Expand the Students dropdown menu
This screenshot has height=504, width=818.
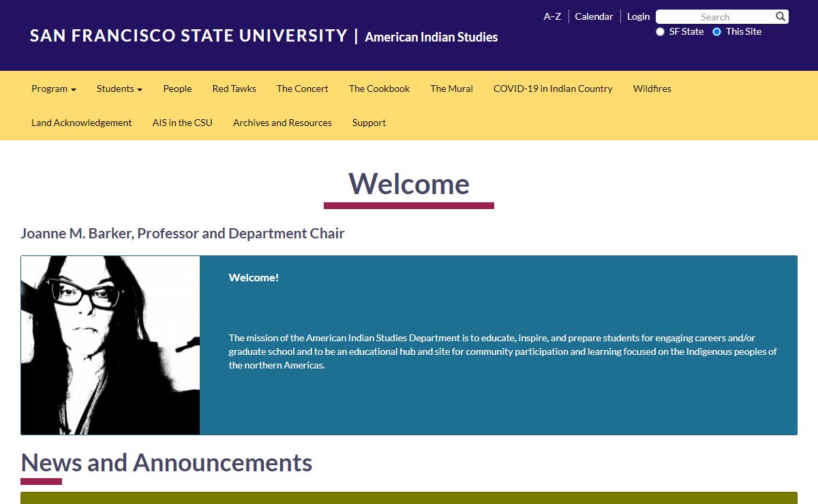[x=119, y=89]
